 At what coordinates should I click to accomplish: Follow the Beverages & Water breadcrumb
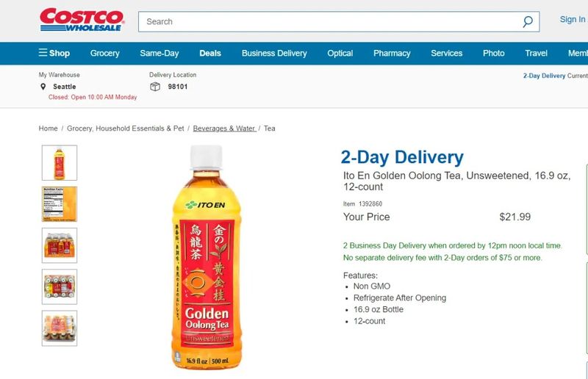225,129
